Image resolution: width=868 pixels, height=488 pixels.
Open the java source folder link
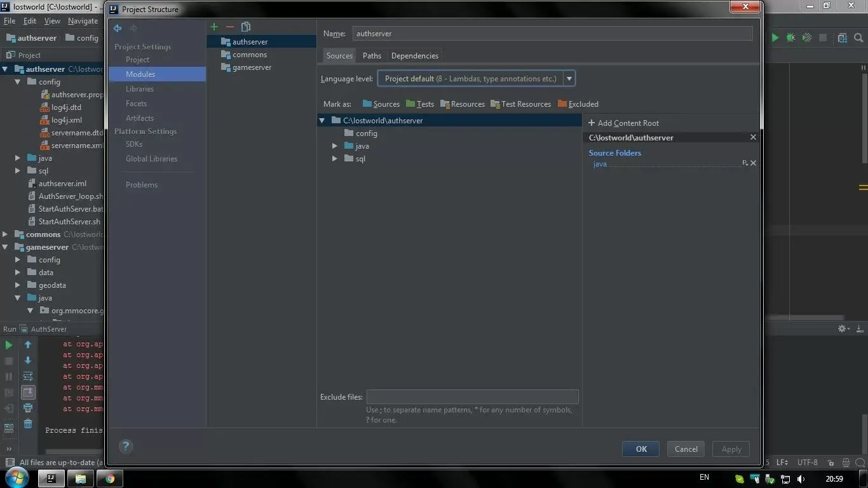click(x=600, y=164)
